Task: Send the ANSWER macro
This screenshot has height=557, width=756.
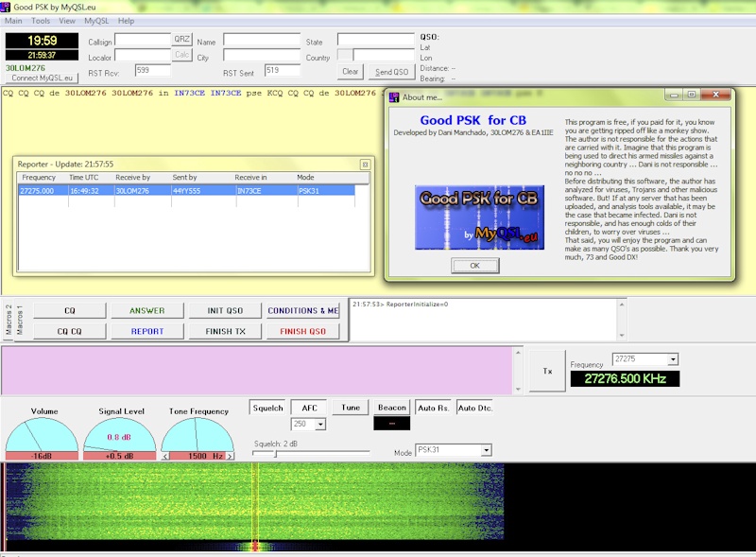Action: [x=147, y=310]
